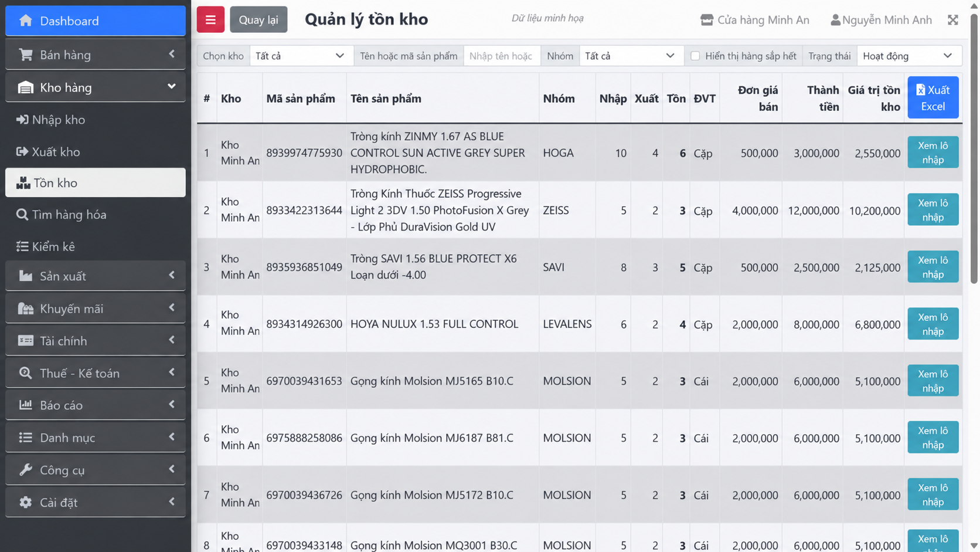Open the Trạng thái Hoạt động dropdown

[x=908, y=56]
